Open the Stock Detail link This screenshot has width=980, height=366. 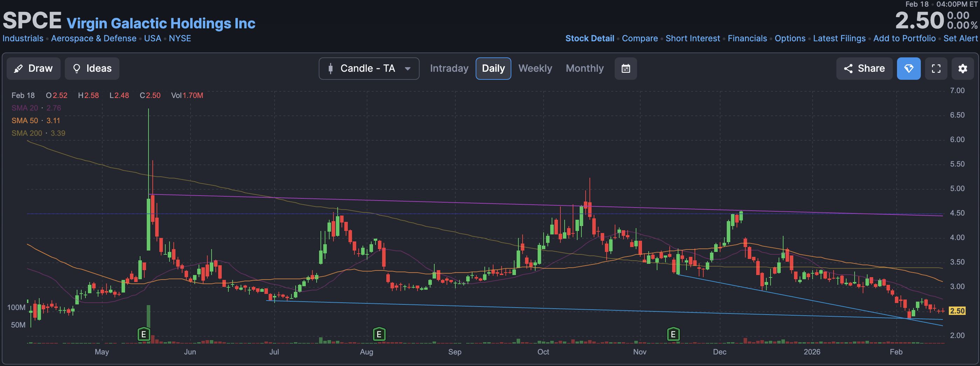(590, 38)
